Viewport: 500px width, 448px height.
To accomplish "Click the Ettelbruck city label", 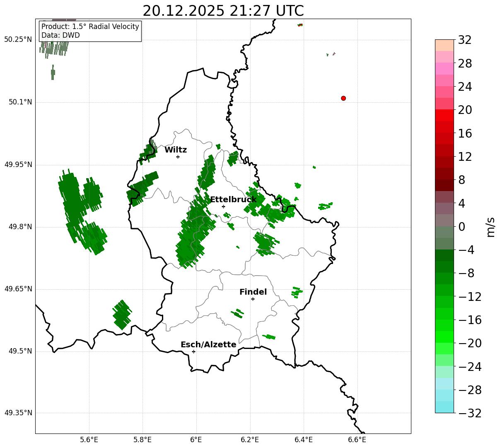I will (233, 200).
